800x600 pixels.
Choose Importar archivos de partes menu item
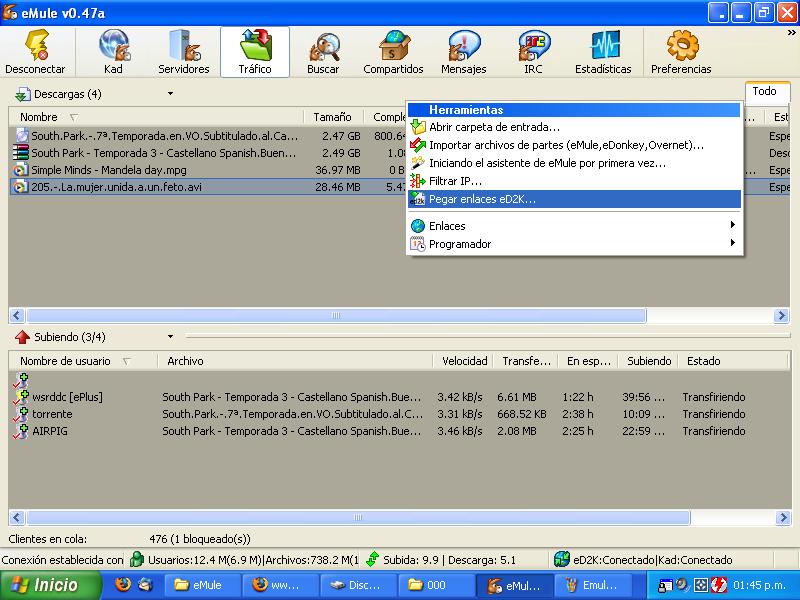pos(574,145)
